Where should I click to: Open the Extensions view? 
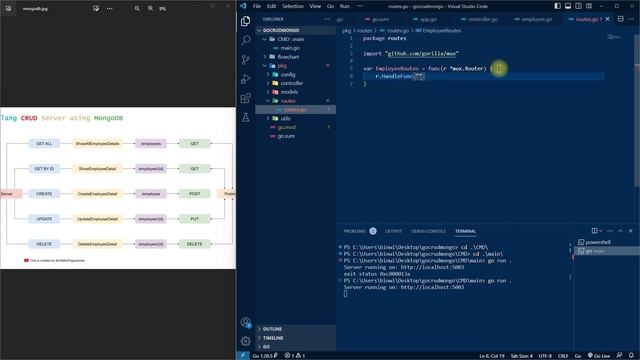[245, 98]
